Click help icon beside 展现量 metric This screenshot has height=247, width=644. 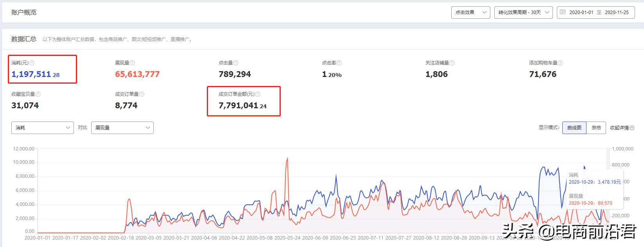[133, 63]
